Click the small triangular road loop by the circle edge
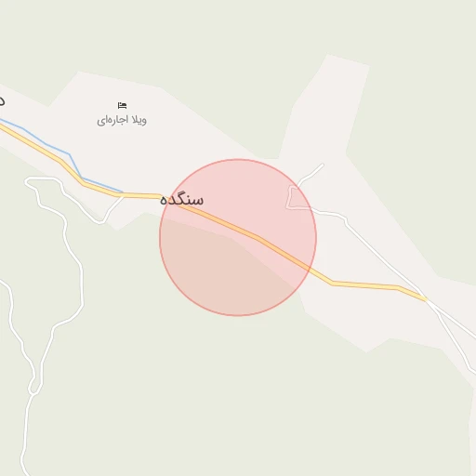 295,198
